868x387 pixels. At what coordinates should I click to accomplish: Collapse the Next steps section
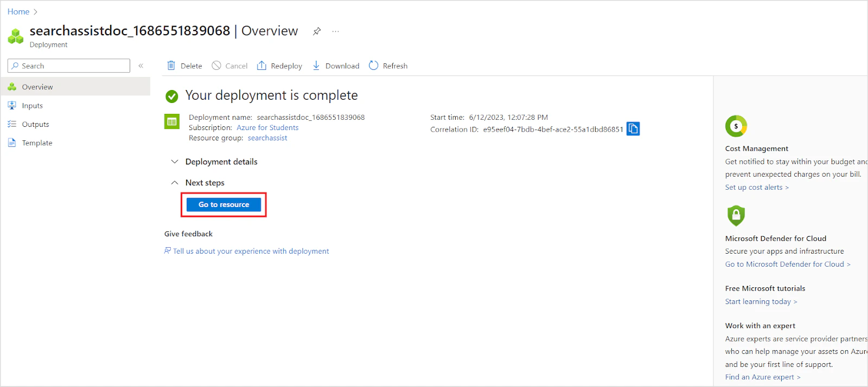point(174,183)
